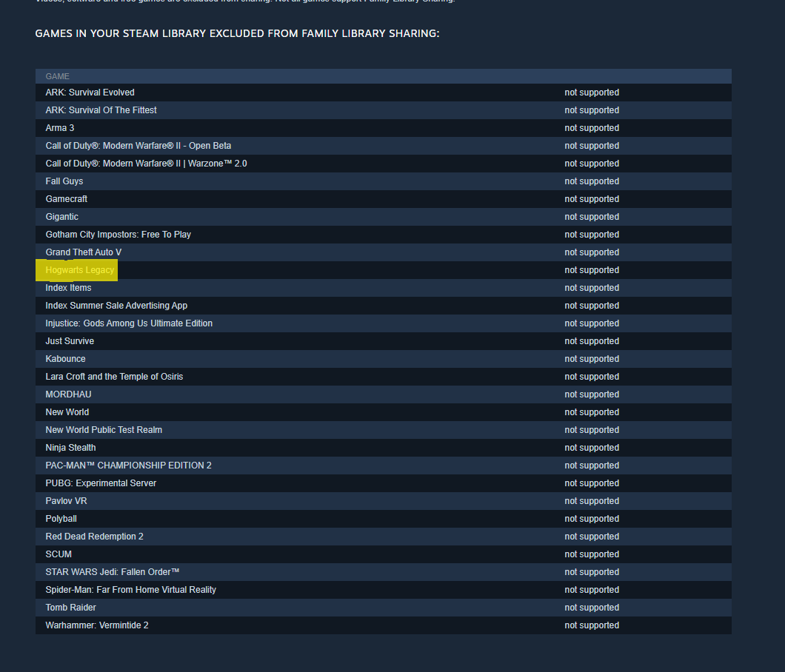Image resolution: width=785 pixels, height=672 pixels.
Task: Click 'not supported' status for Red Dead Redemption 2
Action: click(592, 537)
